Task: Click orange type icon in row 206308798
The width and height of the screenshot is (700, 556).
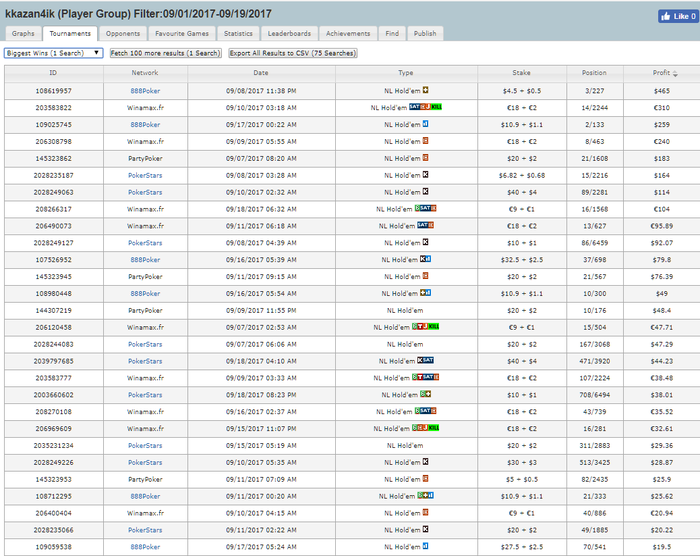Action: coord(425,141)
